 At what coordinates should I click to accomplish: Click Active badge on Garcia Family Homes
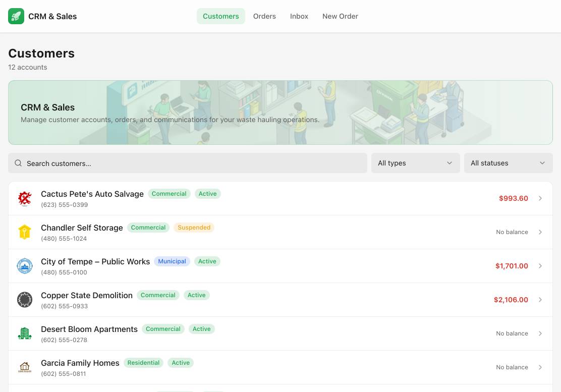pos(181,363)
